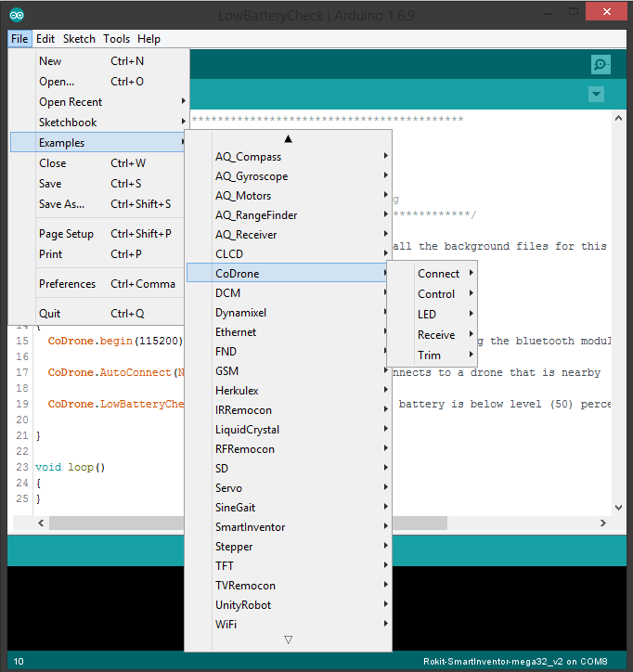The image size is (633, 672).
Task: Expand the AQ_RangeFinder examples
Action: pos(288,215)
